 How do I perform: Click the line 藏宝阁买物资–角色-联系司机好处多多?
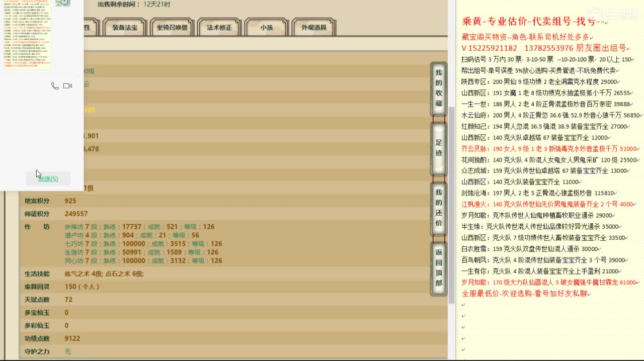tap(527, 37)
